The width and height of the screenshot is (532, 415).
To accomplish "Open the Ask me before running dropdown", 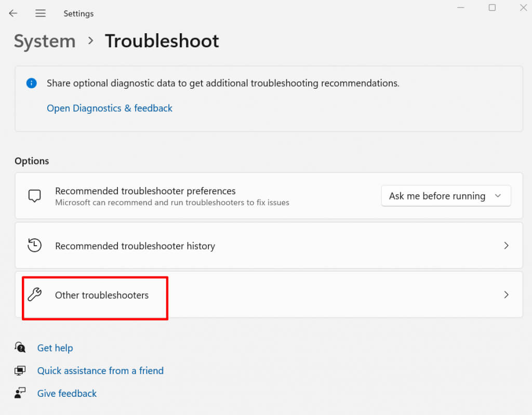I will click(446, 196).
